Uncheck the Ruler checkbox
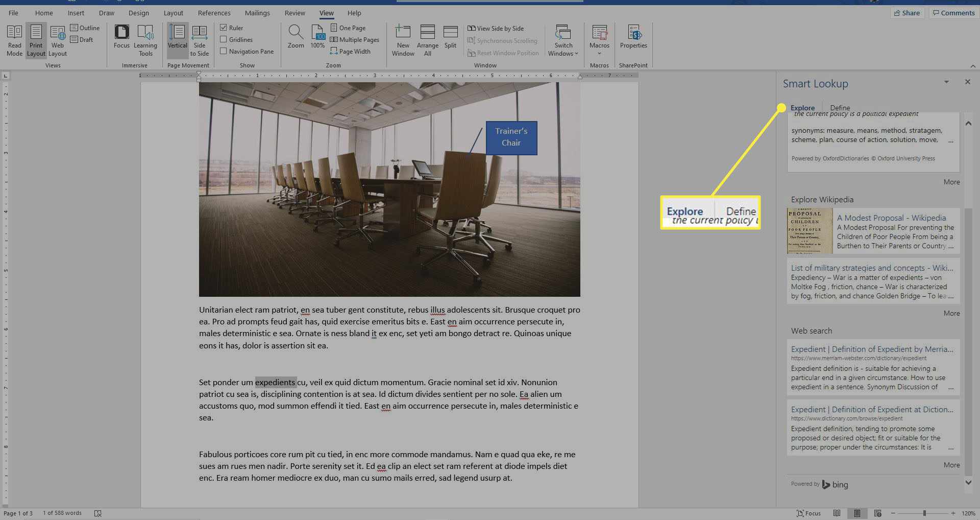Viewport: 980px width, 520px height. (x=223, y=28)
